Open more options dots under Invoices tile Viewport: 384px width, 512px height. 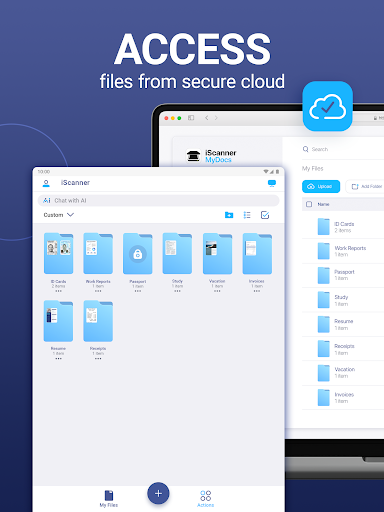257,291
